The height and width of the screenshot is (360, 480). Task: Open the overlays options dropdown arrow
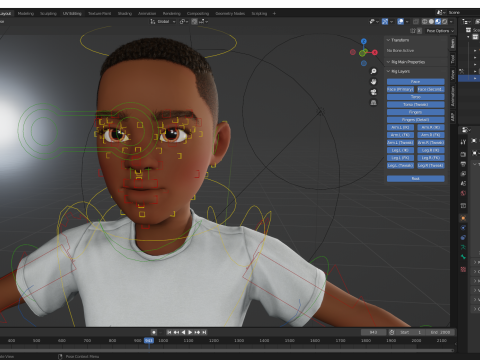[407, 22]
